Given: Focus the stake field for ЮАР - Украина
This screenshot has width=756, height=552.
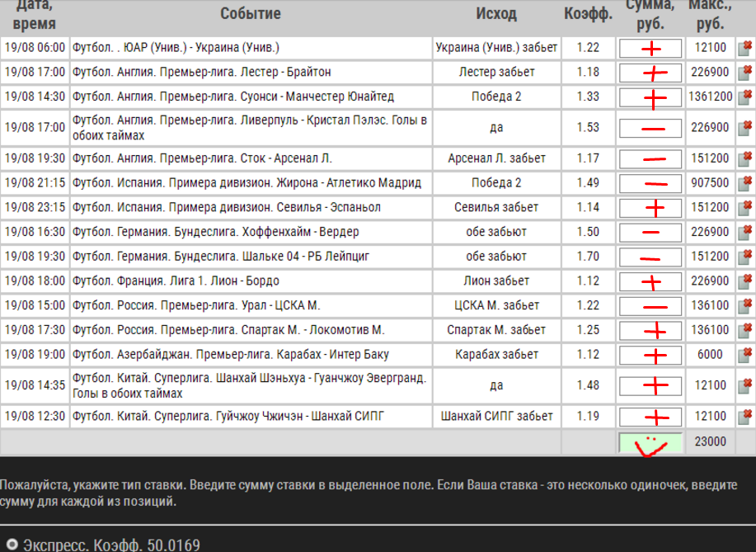Looking at the screenshot, I should pyautogui.click(x=650, y=48).
